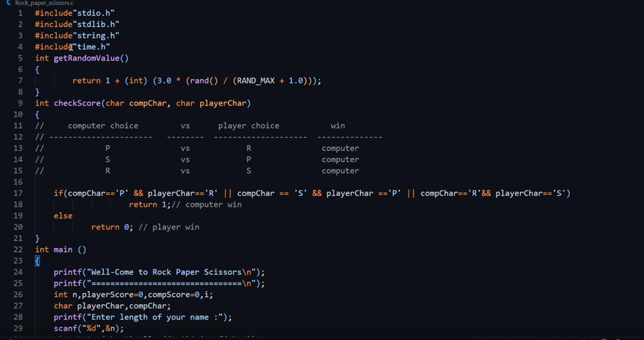Click the '// computer win' comment

click(x=207, y=205)
